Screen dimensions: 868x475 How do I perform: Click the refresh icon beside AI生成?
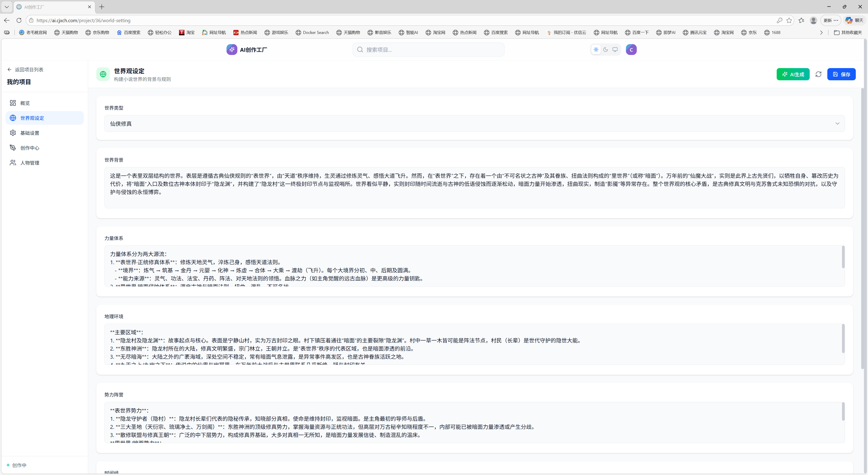818,74
